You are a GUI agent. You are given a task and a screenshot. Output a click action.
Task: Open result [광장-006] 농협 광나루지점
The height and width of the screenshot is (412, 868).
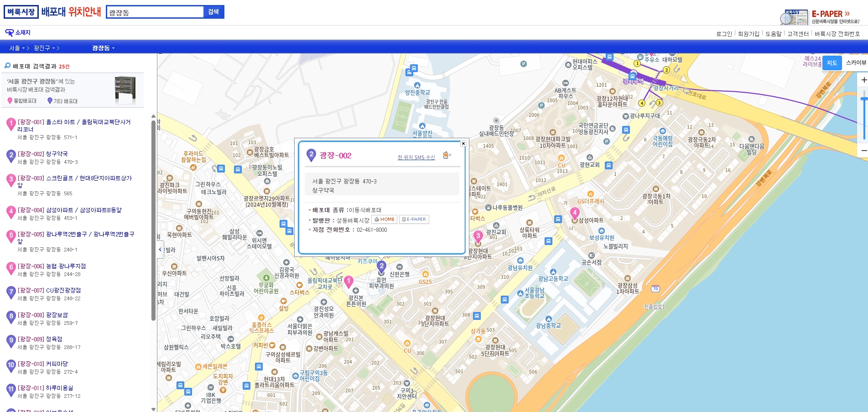(x=52, y=266)
